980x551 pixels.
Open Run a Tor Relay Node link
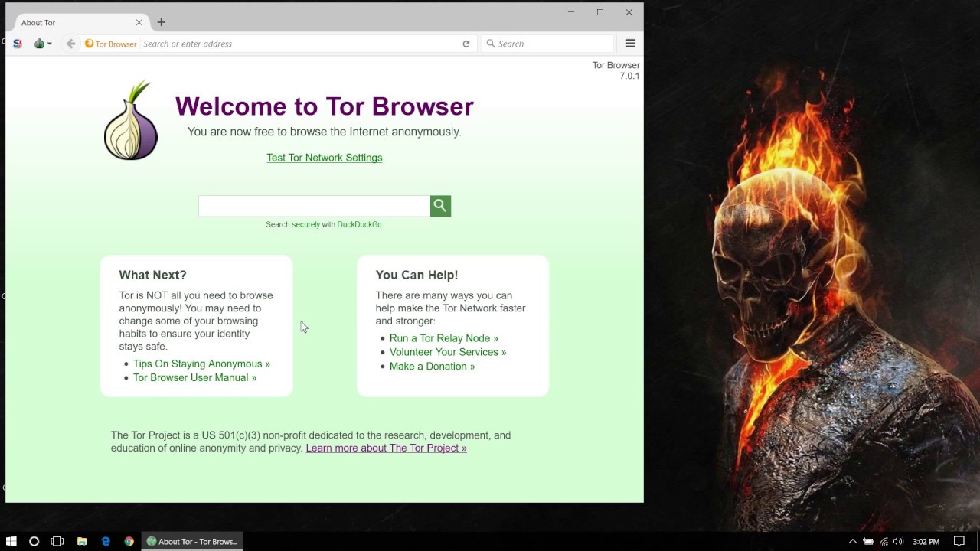[444, 338]
